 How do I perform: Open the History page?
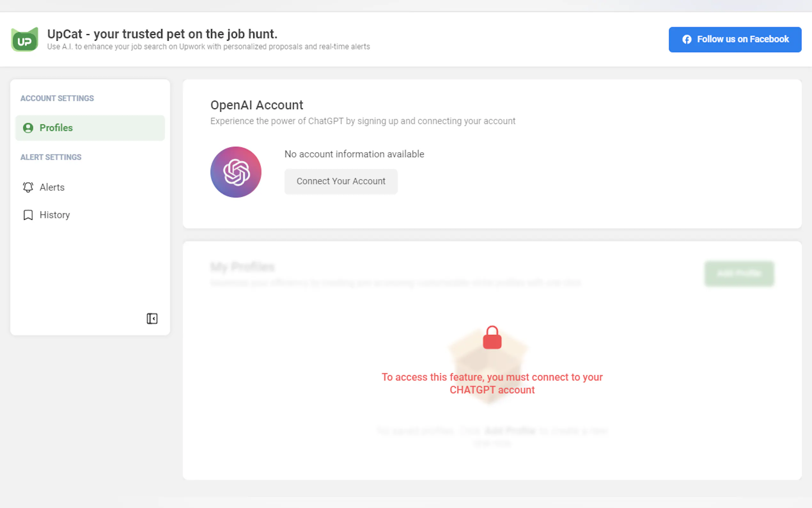point(55,215)
